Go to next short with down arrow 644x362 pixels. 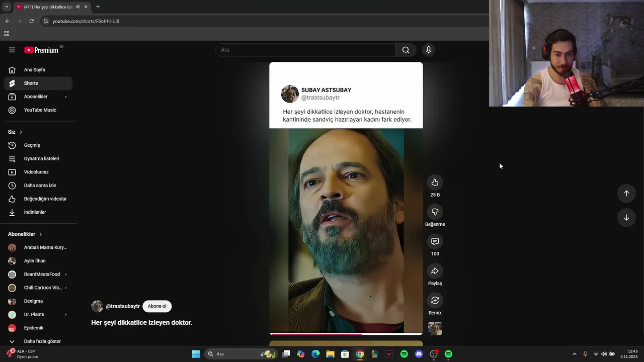click(x=626, y=218)
